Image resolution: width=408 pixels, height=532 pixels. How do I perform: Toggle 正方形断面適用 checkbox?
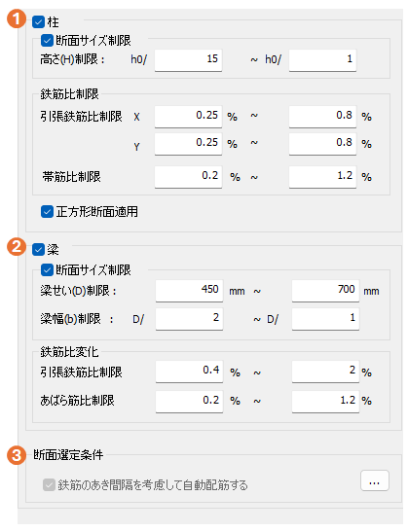click(47, 212)
